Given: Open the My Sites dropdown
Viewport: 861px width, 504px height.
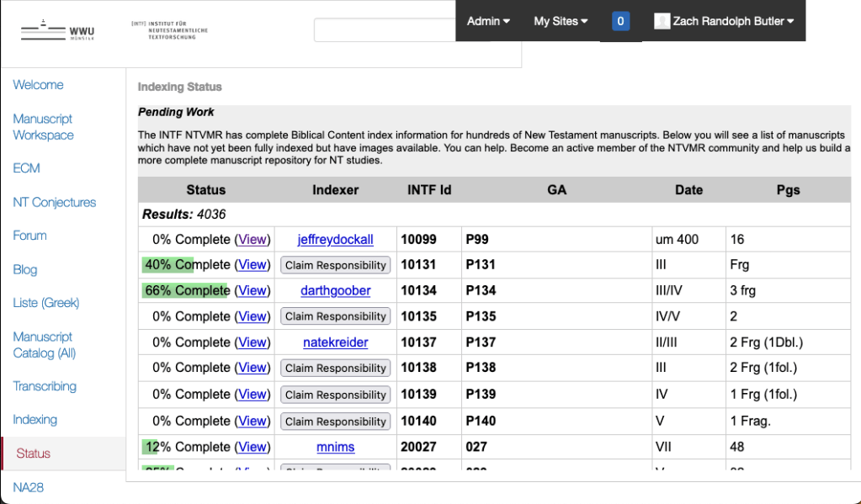Looking at the screenshot, I should point(561,21).
